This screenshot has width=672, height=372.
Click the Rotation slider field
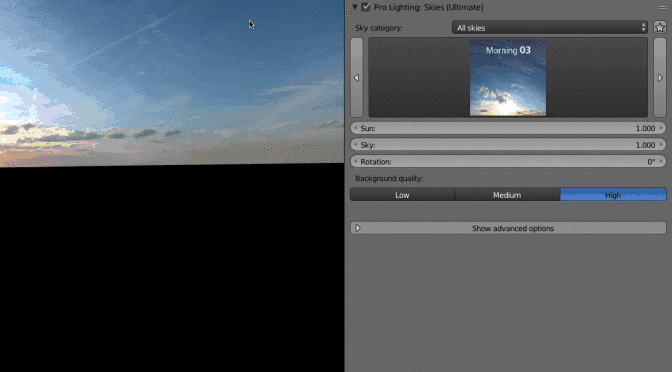(508, 162)
